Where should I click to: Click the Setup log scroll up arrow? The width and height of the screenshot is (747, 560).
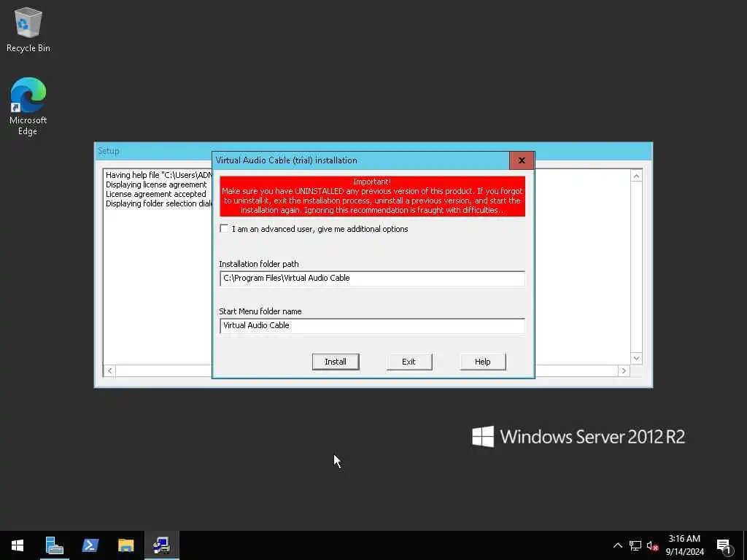click(x=636, y=176)
